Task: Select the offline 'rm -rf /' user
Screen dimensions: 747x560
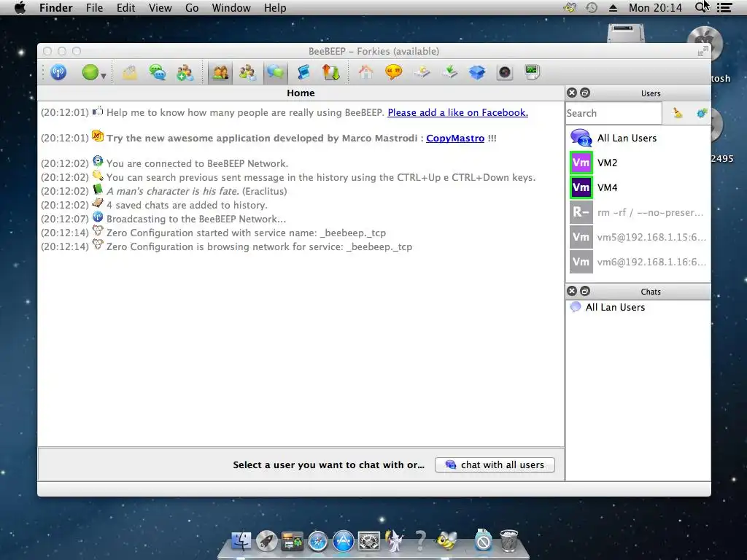Action: pos(638,212)
